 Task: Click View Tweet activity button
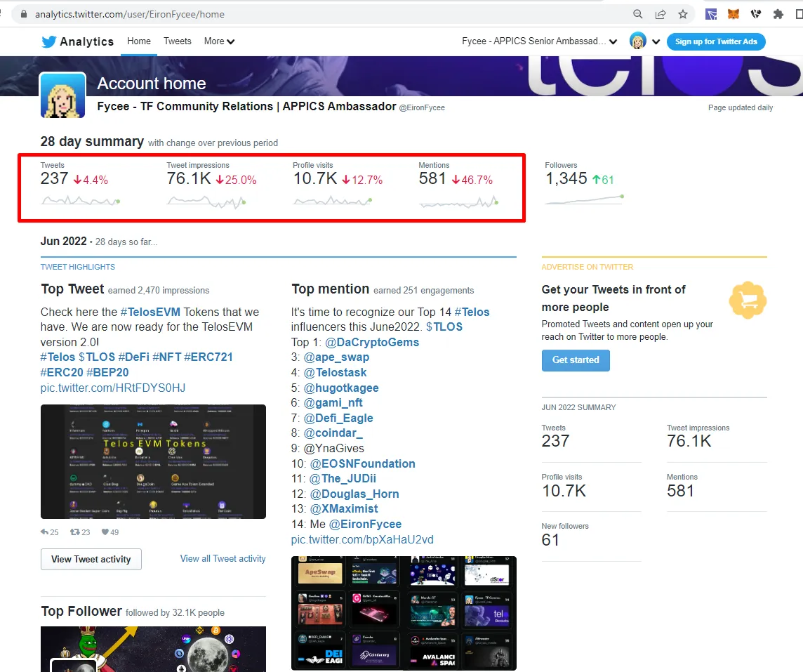(x=91, y=560)
